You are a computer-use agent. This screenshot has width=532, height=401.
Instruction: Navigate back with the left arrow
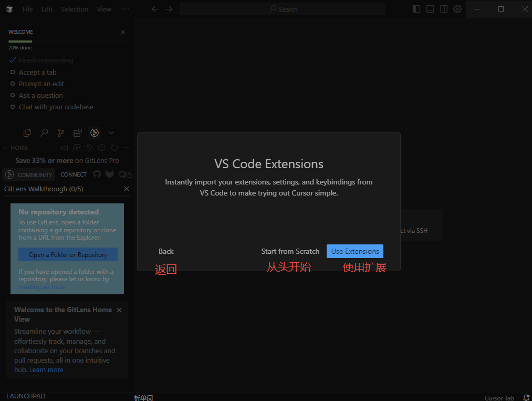(155, 9)
